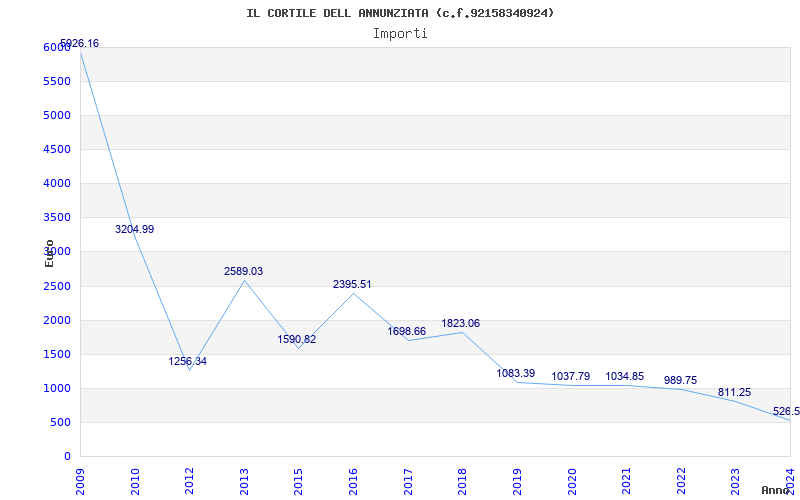Select the 2022 year axis label
The image size is (800, 500).
681,481
